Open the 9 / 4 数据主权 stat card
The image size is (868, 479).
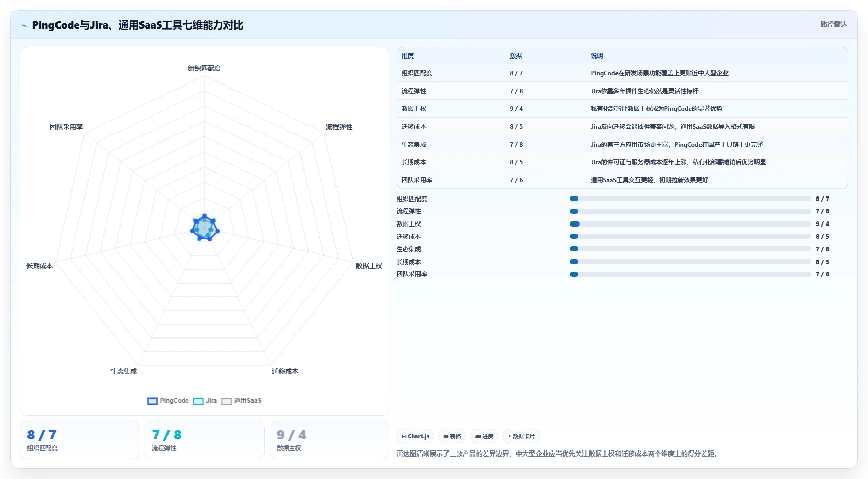(x=329, y=440)
